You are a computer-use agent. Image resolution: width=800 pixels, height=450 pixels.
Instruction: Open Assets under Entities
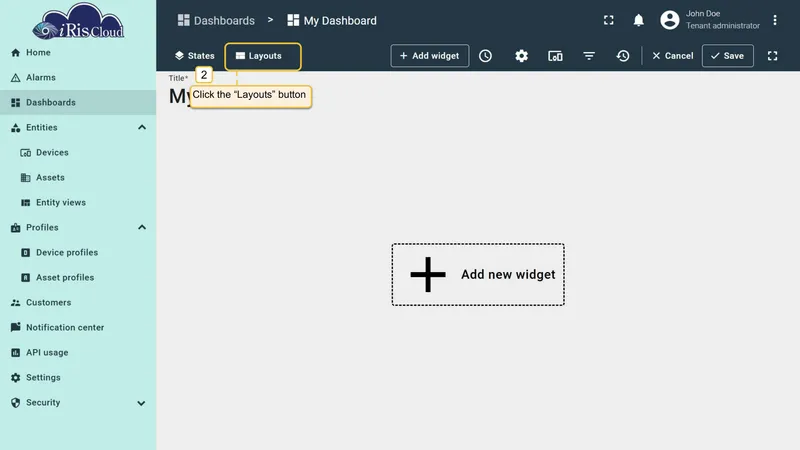[78, 178]
